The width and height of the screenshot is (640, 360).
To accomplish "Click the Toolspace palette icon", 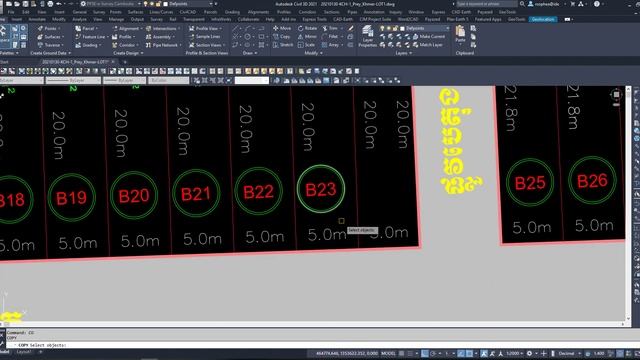I will pos(3,37).
